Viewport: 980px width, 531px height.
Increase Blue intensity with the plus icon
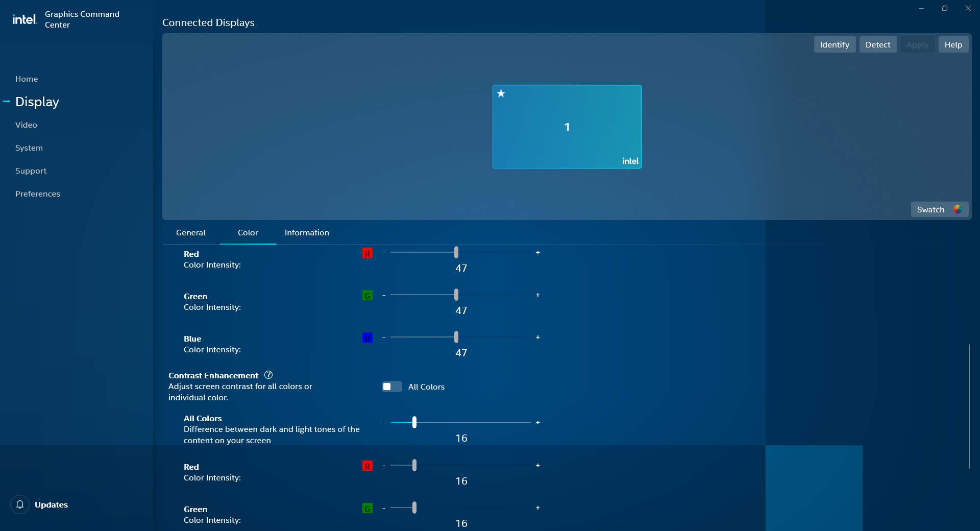click(x=537, y=337)
